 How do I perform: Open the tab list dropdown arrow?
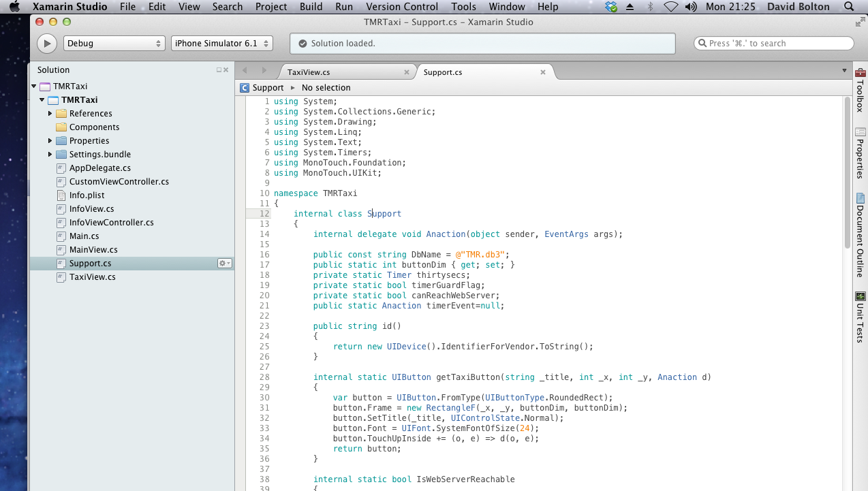pyautogui.click(x=845, y=71)
